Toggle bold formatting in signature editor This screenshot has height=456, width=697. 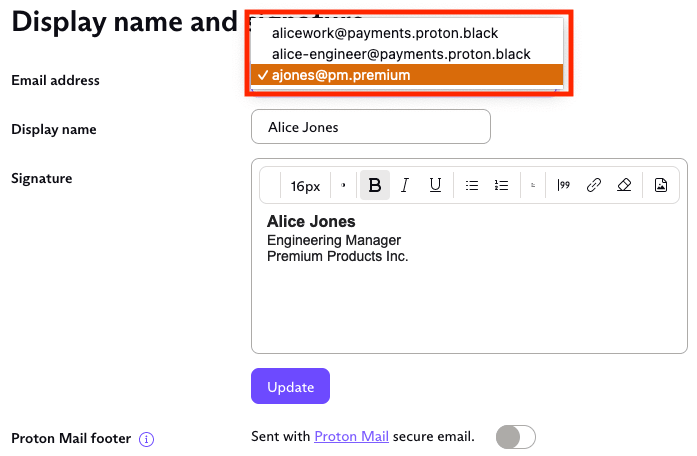pyautogui.click(x=375, y=185)
